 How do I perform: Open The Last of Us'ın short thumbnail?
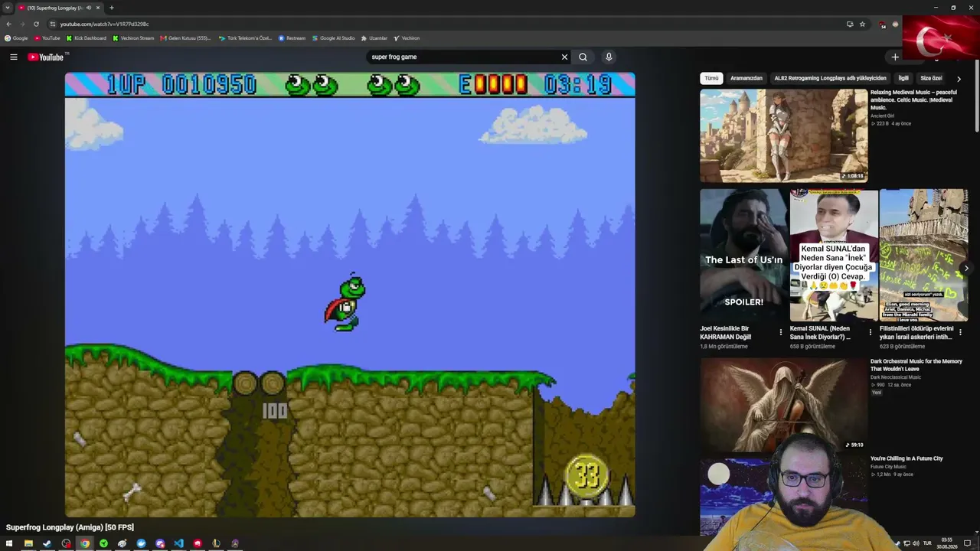743,255
